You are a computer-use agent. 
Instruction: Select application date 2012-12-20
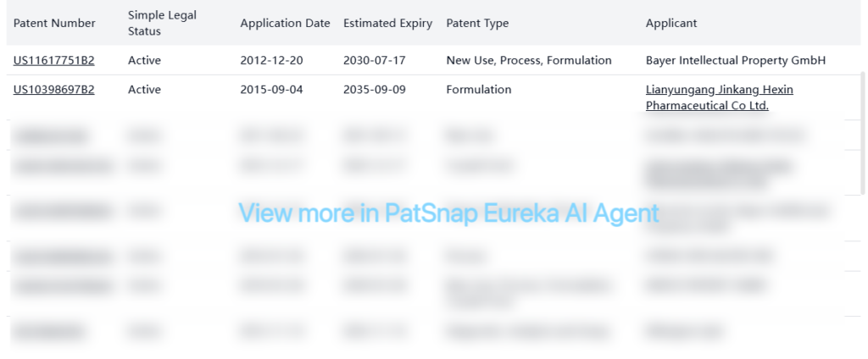tap(271, 61)
